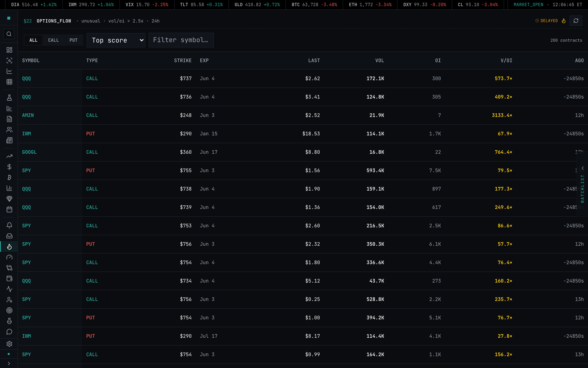Sort by the STRIKE column header
The width and height of the screenshot is (588, 368).
click(183, 60)
